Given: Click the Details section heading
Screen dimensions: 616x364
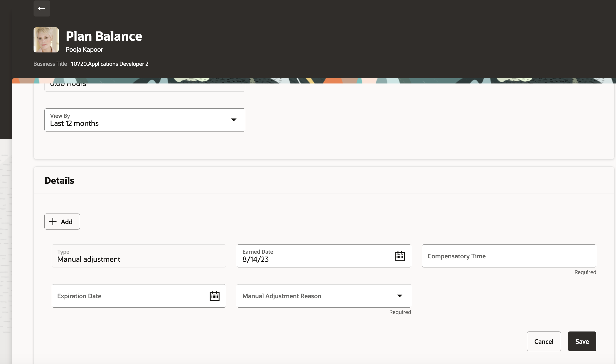Looking at the screenshot, I should click(59, 181).
